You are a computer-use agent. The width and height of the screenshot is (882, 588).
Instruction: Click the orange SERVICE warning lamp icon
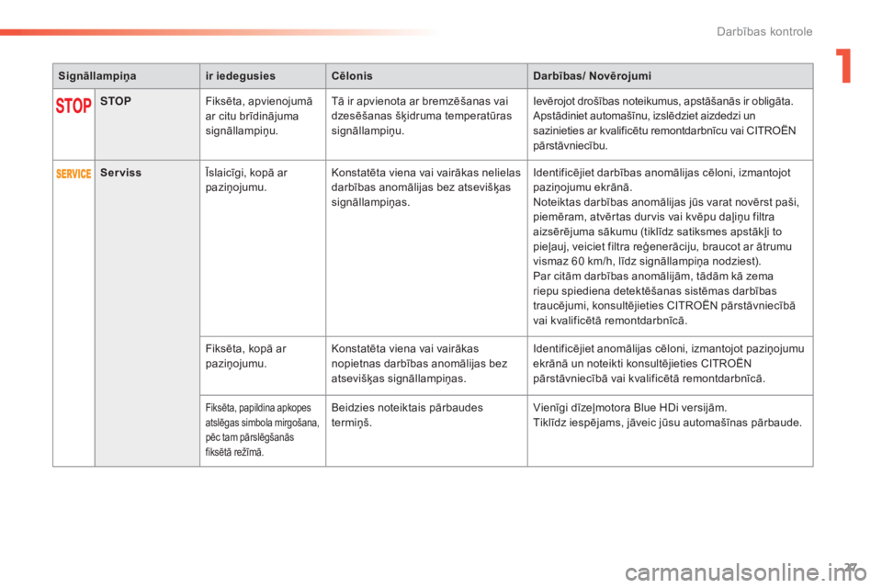coord(73,174)
